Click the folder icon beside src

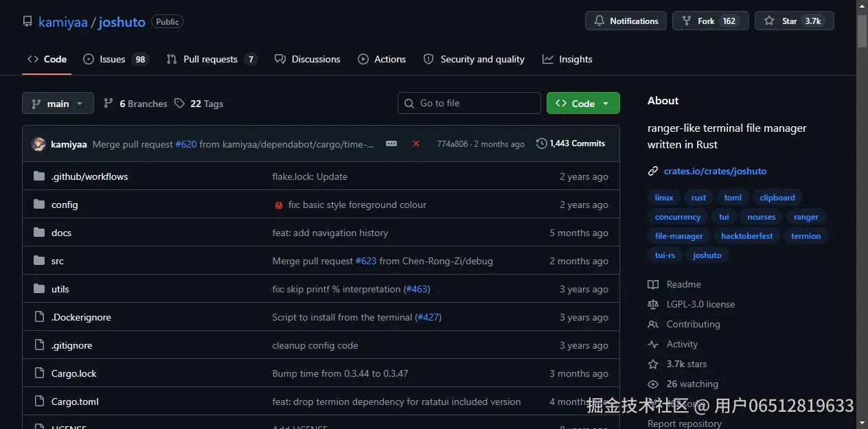(x=39, y=261)
